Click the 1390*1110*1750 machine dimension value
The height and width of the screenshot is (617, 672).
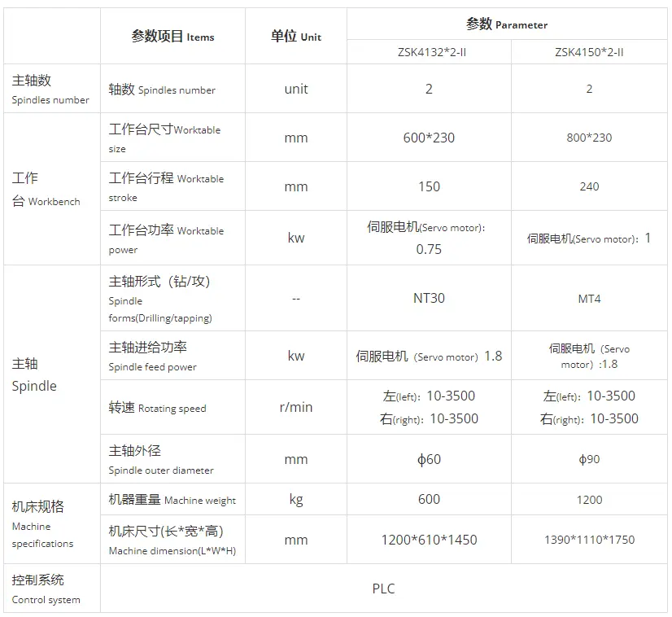pos(589,540)
